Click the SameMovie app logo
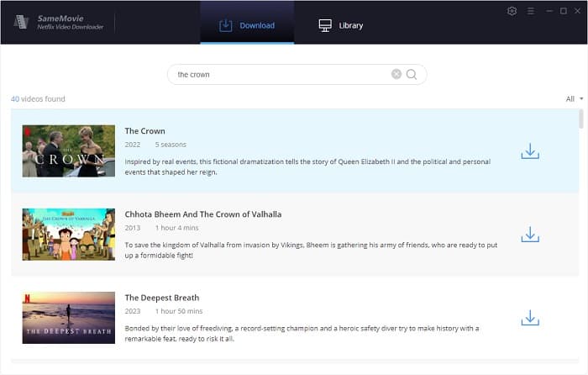 [x=21, y=22]
